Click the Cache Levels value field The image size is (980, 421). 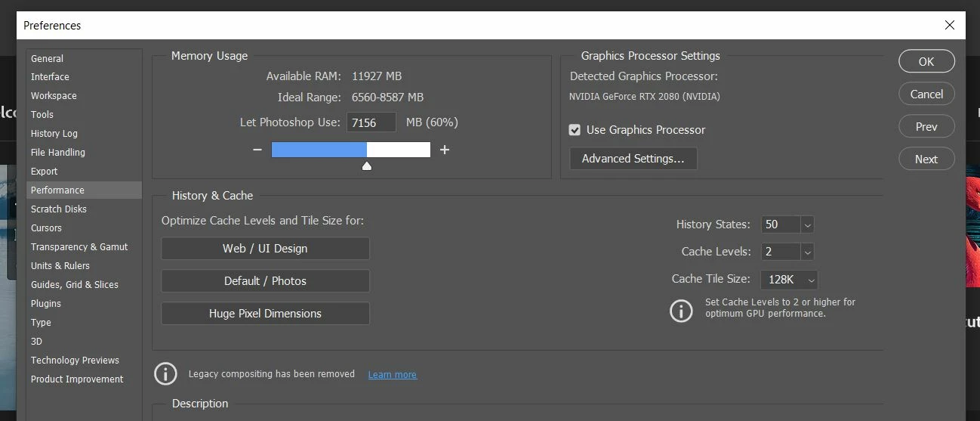[x=781, y=252]
